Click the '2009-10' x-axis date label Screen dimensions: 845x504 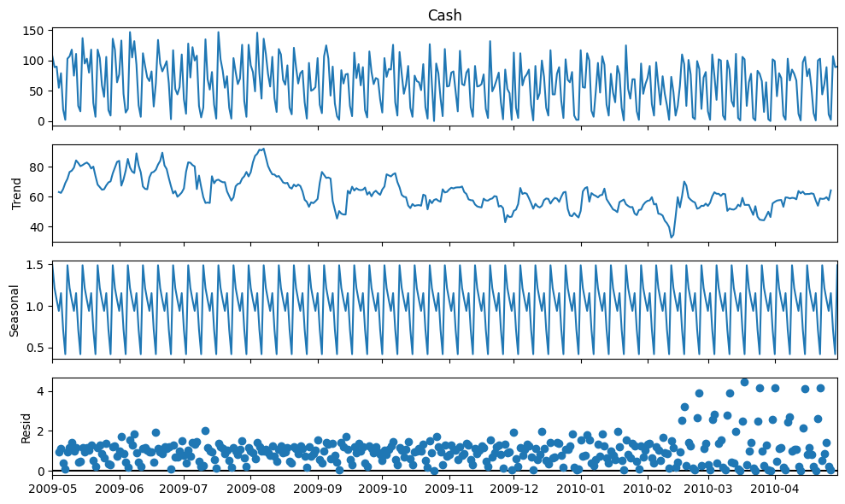[382, 489]
